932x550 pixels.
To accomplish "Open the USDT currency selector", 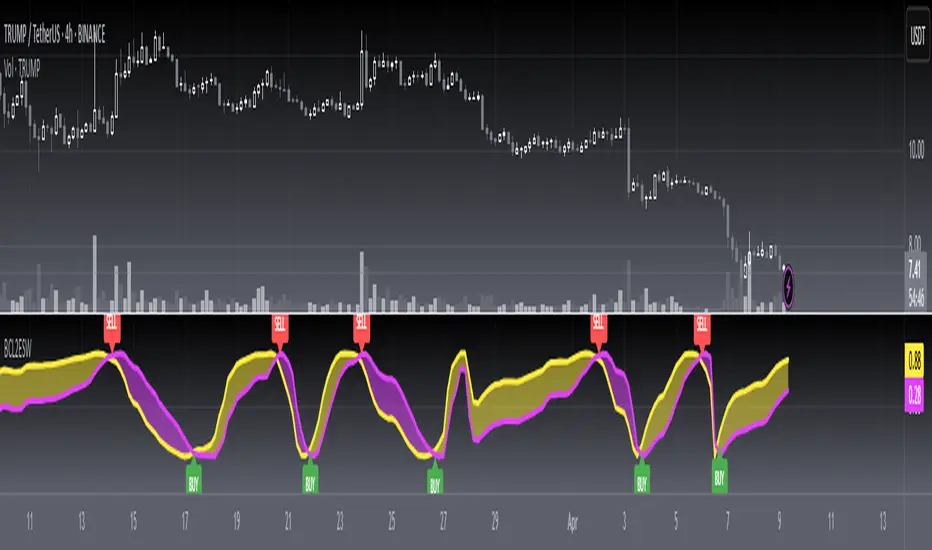I will [x=918, y=35].
